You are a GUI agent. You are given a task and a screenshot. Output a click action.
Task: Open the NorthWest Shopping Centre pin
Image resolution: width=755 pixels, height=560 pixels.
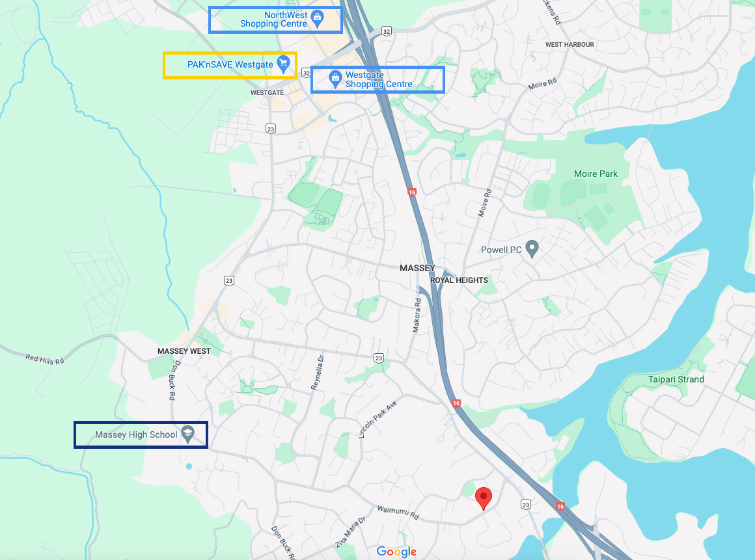coord(317,19)
